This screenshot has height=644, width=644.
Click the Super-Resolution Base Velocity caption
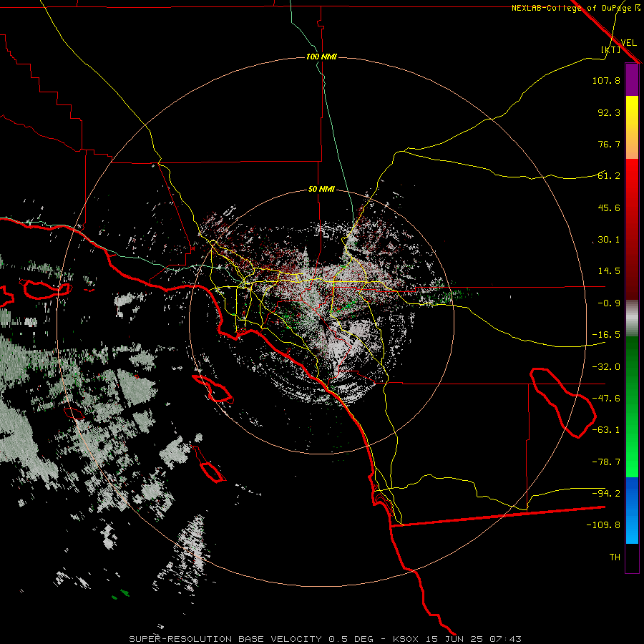[x=326, y=639]
